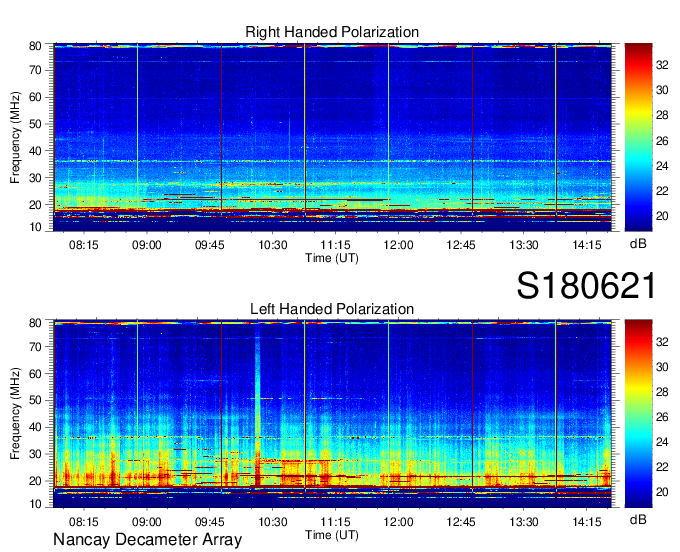Click 28 dB value on Left Handed colorbar
680x552 pixels.
[662, 392]
